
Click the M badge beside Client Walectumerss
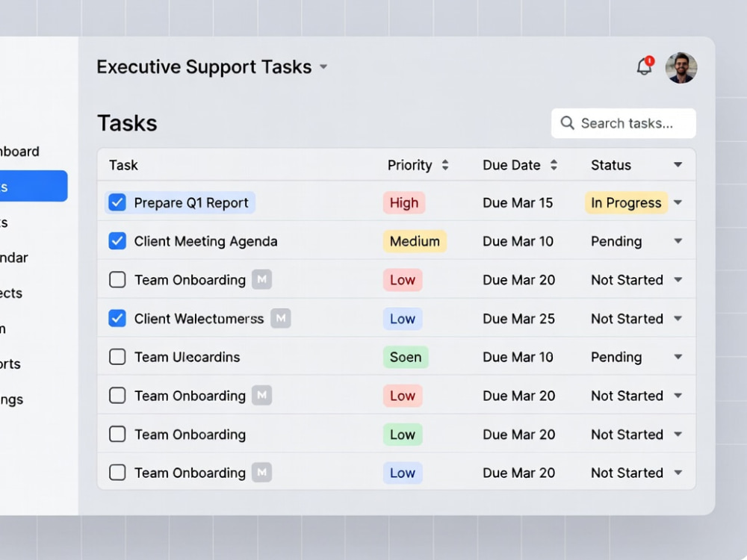(x=281, y=318)
